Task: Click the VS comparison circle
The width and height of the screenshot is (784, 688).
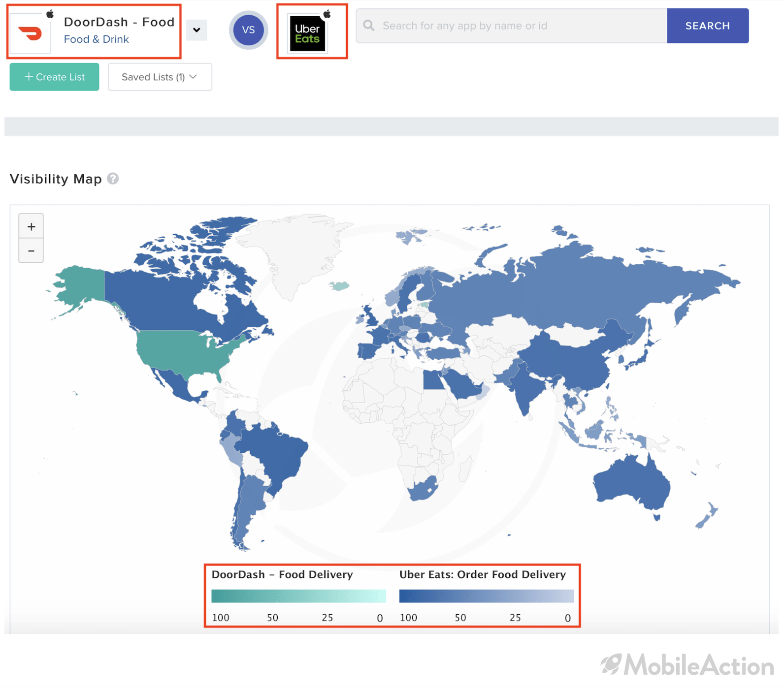Action: (248, 30)
